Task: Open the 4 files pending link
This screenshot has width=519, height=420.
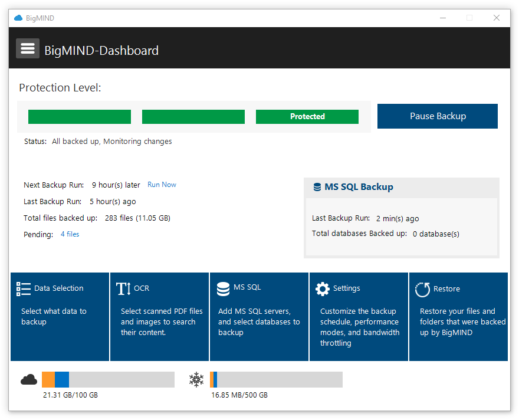Action: tap(70, 234)
